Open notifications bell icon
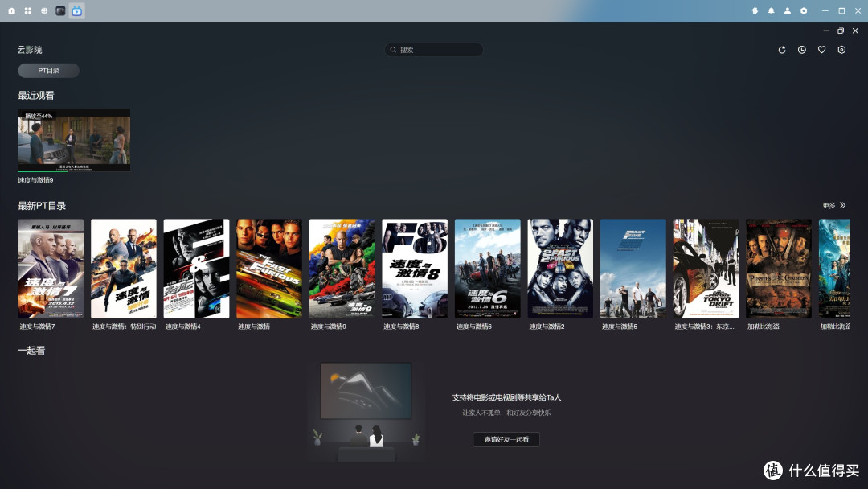Image resolution: width=868 pixels, height=489 pixels. coord(771,11)
